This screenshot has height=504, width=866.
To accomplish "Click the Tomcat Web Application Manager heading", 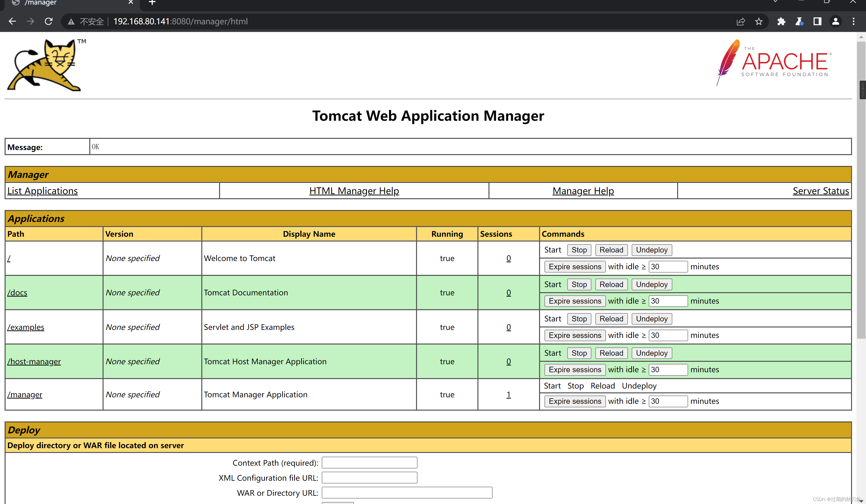I will 428,116.
